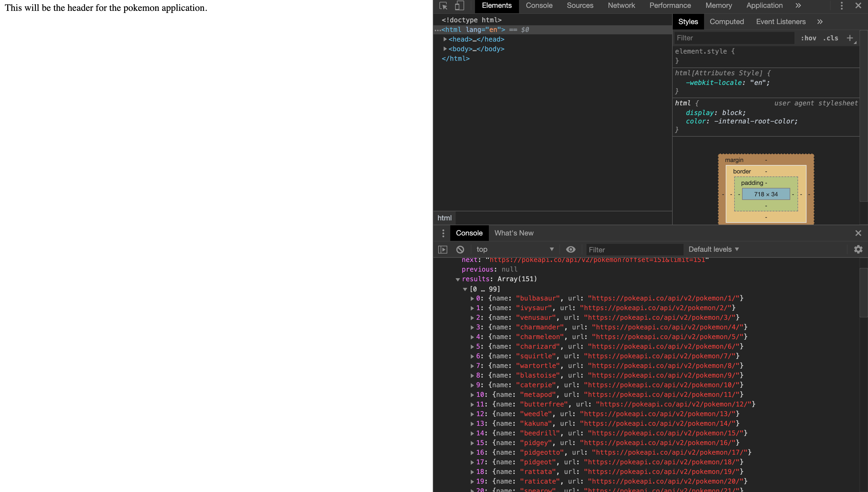The height and width of the screenshot is (492, 868).
Task: Open the Performance tab
Action: click(670, 6)
